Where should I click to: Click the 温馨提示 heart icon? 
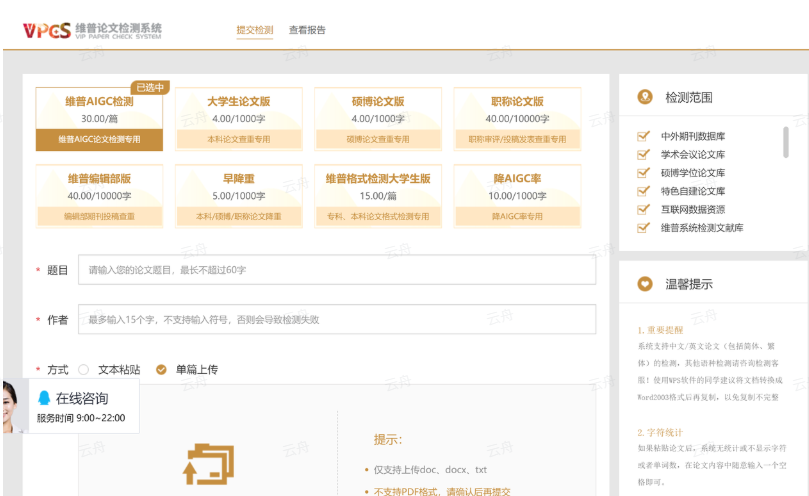tap(645, 284)
